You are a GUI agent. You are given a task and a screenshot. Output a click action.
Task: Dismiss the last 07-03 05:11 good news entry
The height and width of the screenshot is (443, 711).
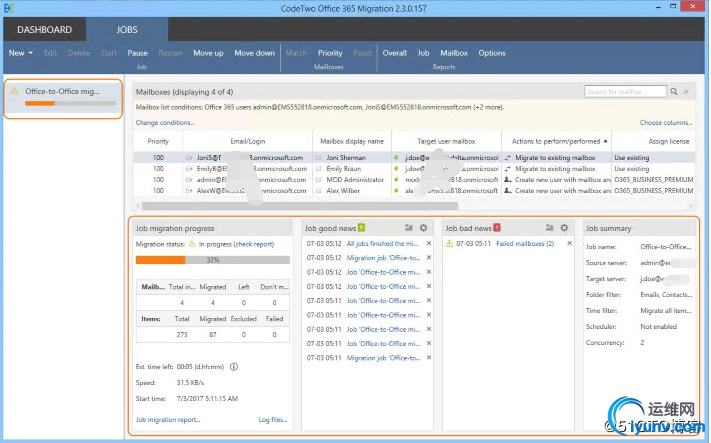pyautogui.click(x=429, y=358)
